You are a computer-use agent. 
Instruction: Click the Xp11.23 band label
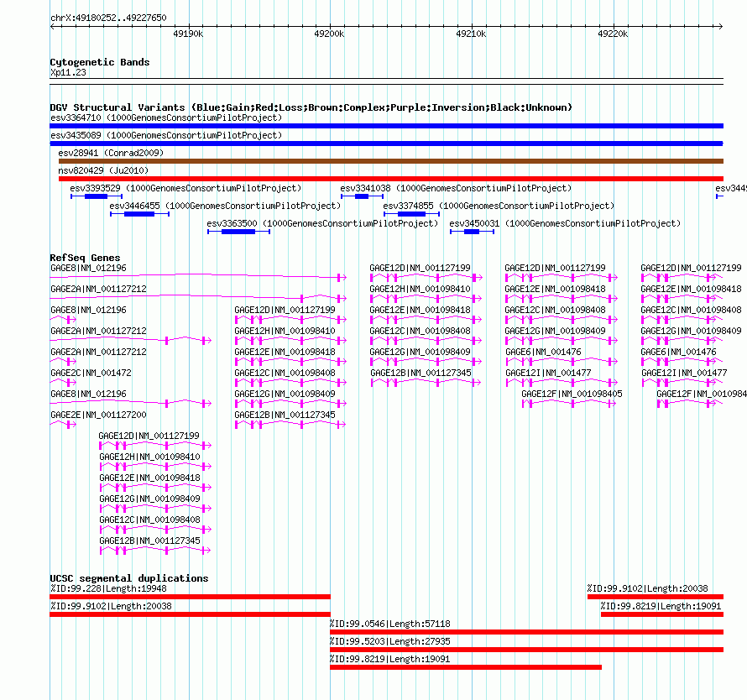click(68, 72)
